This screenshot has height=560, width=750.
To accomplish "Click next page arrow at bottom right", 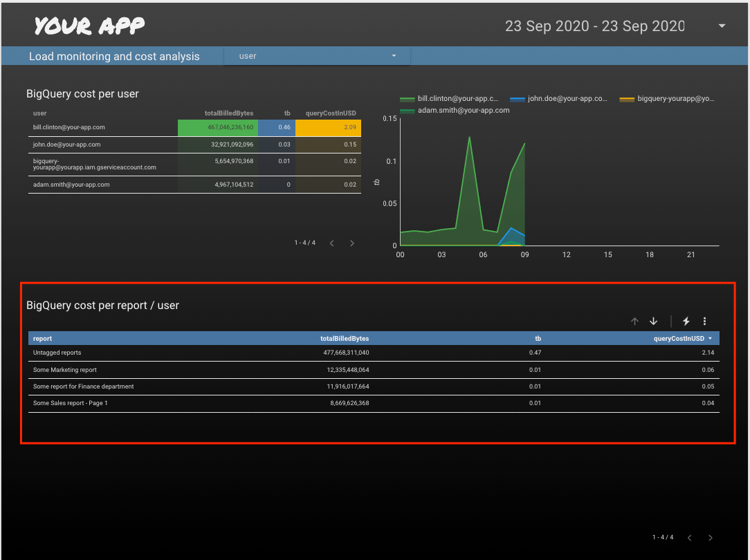I will point(710,538).
